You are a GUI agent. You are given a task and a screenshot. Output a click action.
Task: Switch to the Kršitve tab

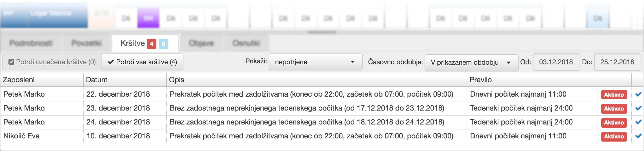click(145, 43)
